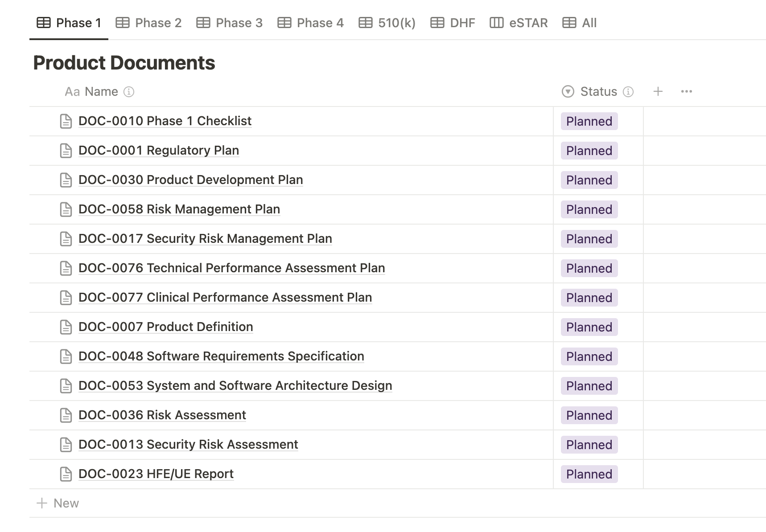This screenshot has width=766, height=532.
Task: Open Planned status dropdown for DOC-0007 Product Definition
Action: [x=589, y=327]
